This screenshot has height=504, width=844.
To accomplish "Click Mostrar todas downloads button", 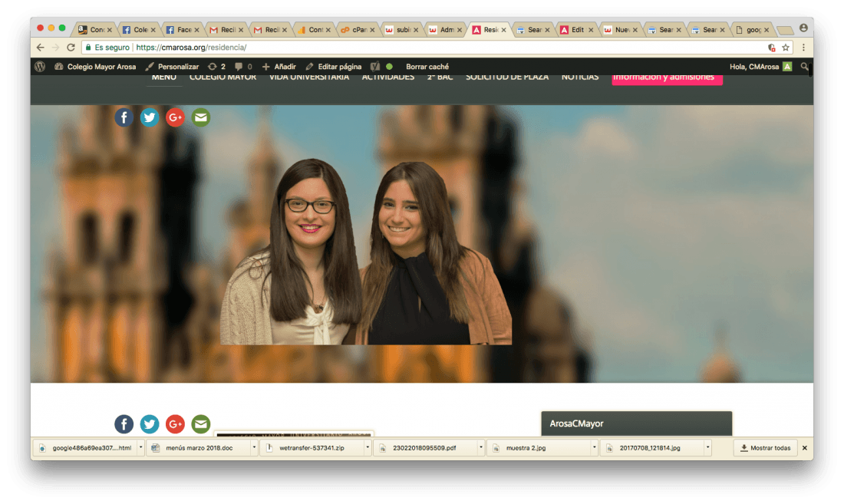I will point(766,448).
